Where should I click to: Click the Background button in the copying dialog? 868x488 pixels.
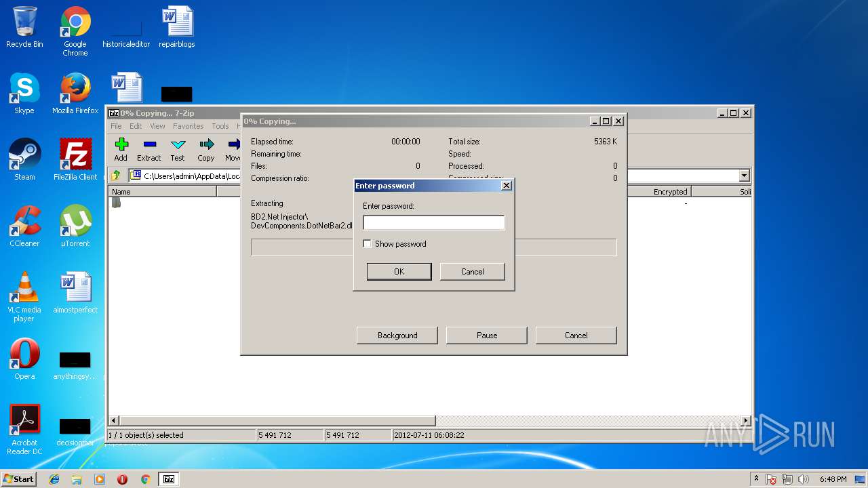(x=397, y=335)
